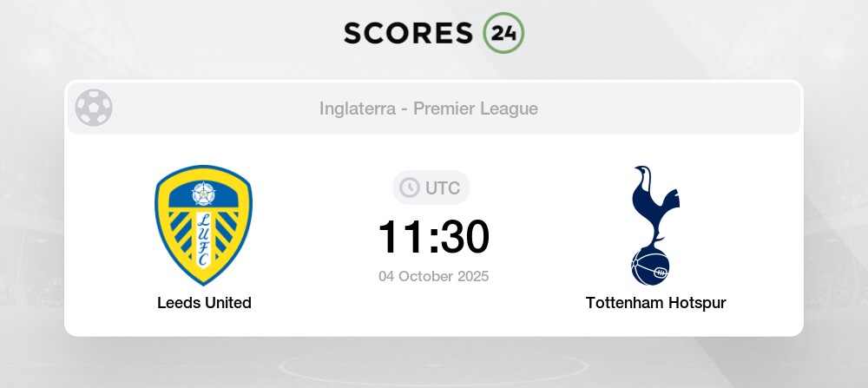Select the UTC timezone label
The height and width of the screenshot is (388, 868).
443,187
